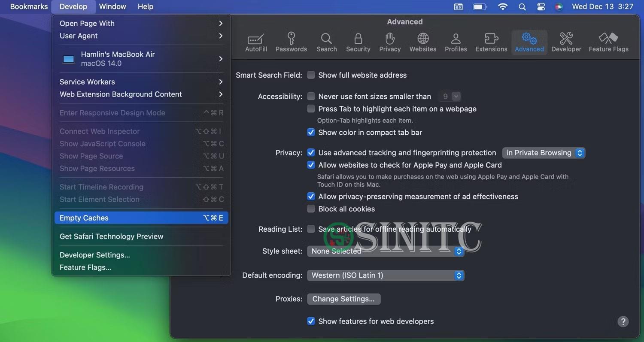
Task: Open the AutoFill settings pane
Action: coord(256,42)
